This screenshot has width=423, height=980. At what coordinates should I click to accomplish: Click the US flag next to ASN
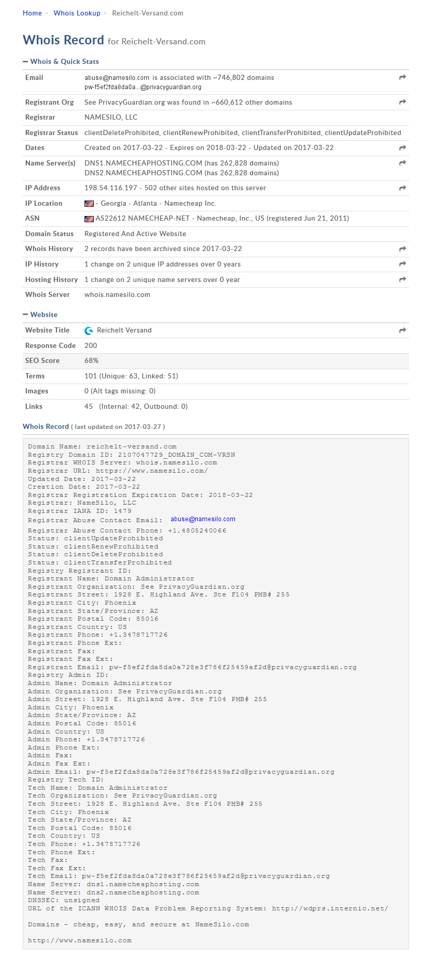click(89, 219)
